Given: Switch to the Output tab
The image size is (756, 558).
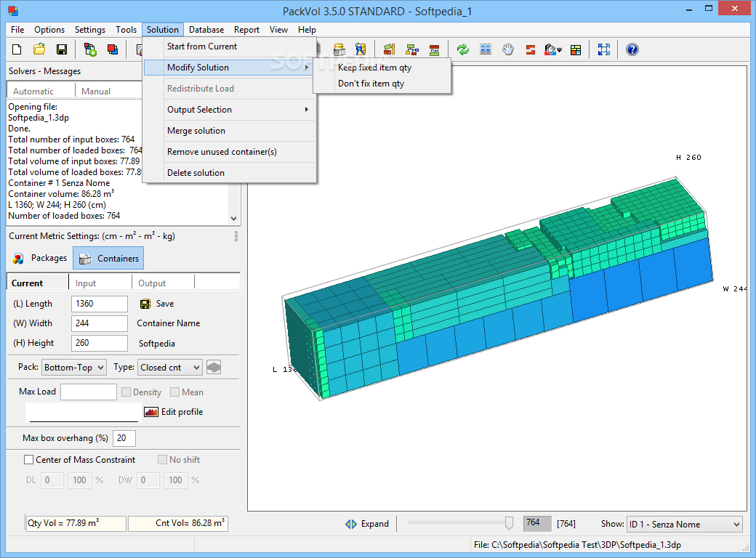Looking at the screenshot, I should (152, 283).
